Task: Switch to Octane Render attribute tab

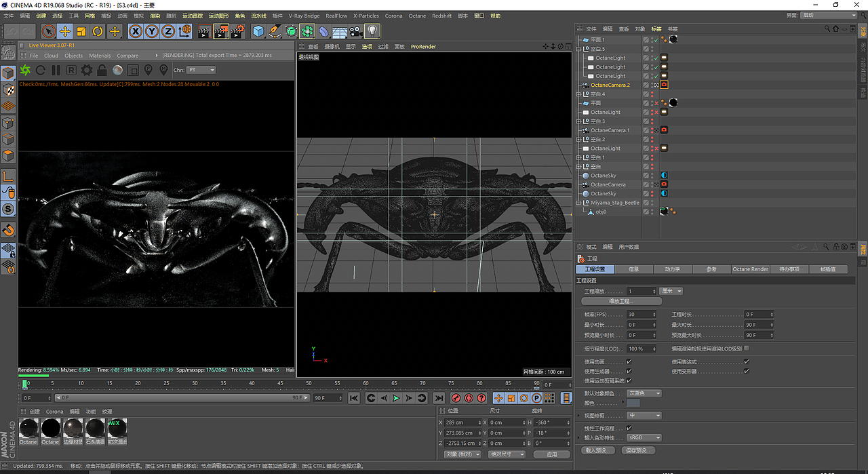Action: click(x=751, y=269)
